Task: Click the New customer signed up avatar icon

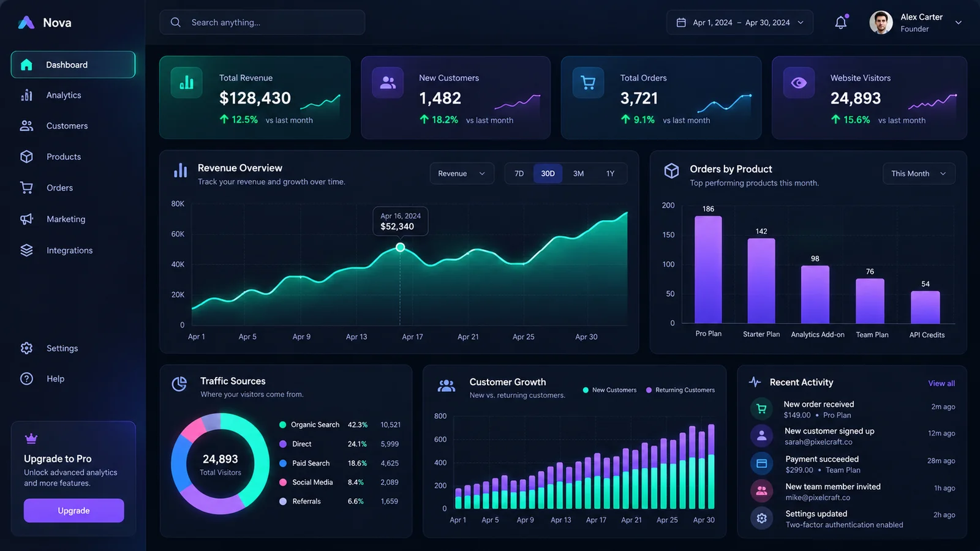Action: 761,435
